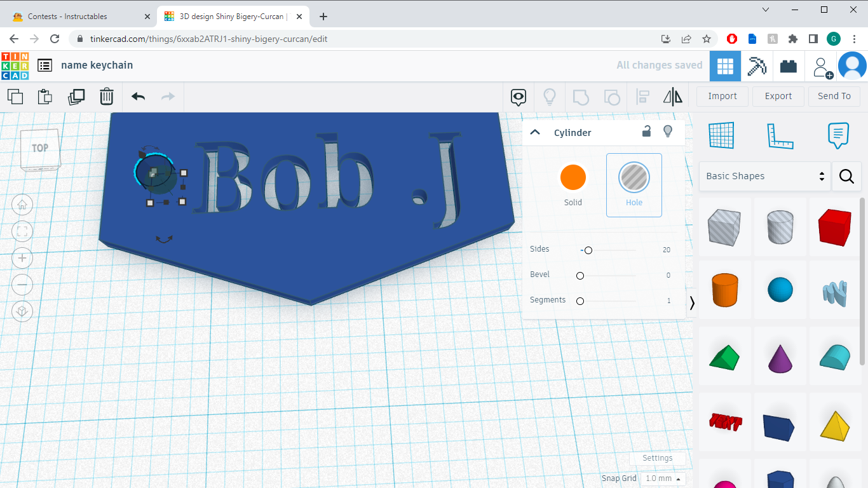Select the Ruler tool

pos(780,135)
